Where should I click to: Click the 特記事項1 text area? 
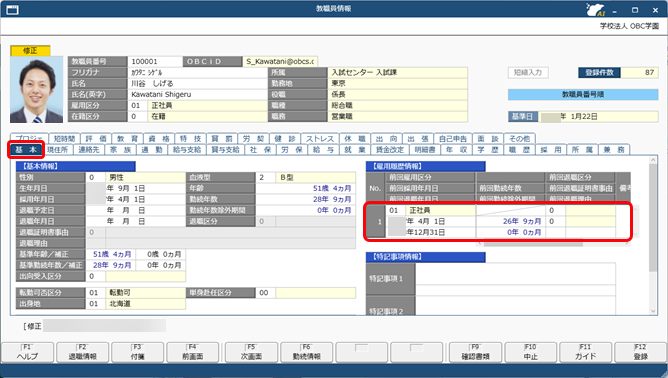click(x=515, y=279)
